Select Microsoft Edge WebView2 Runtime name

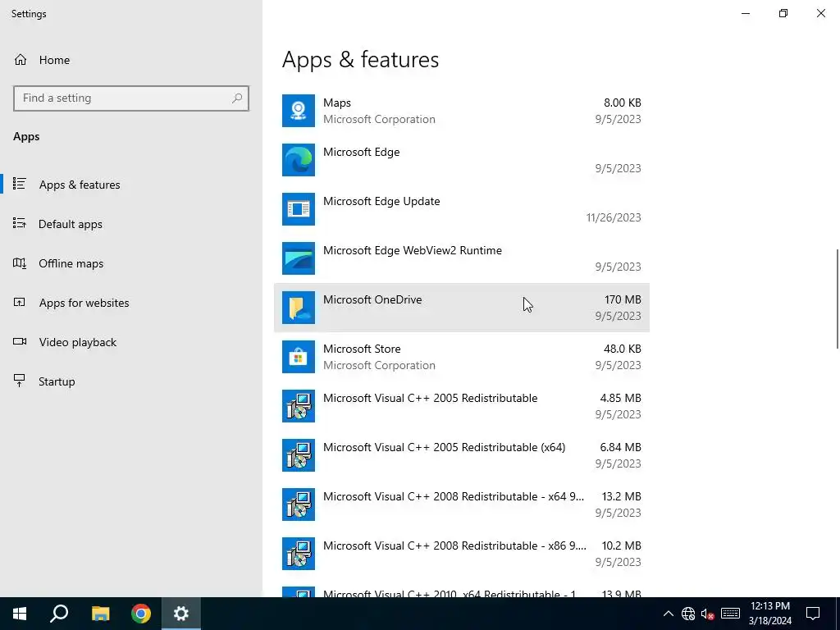(x=413, y=251)
